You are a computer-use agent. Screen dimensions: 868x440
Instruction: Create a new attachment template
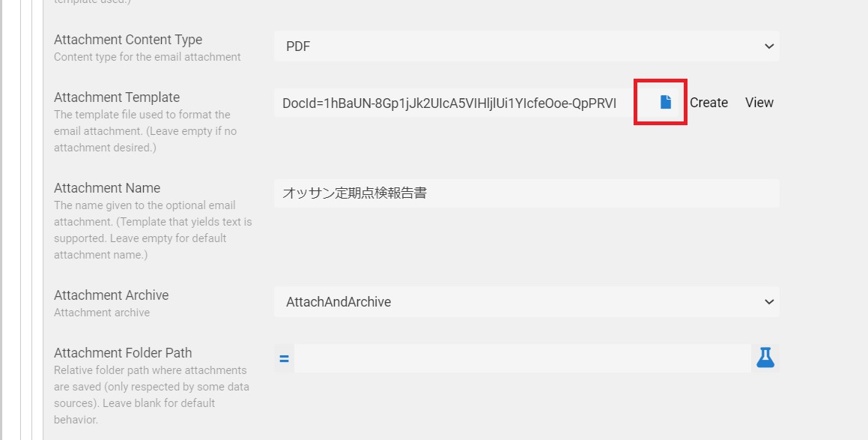708,103
